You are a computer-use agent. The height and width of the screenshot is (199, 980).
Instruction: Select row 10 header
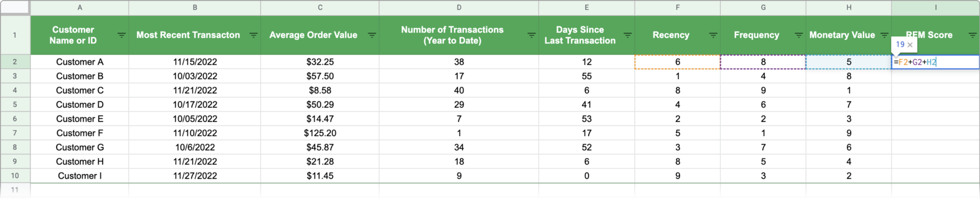[x=15, y=176]
